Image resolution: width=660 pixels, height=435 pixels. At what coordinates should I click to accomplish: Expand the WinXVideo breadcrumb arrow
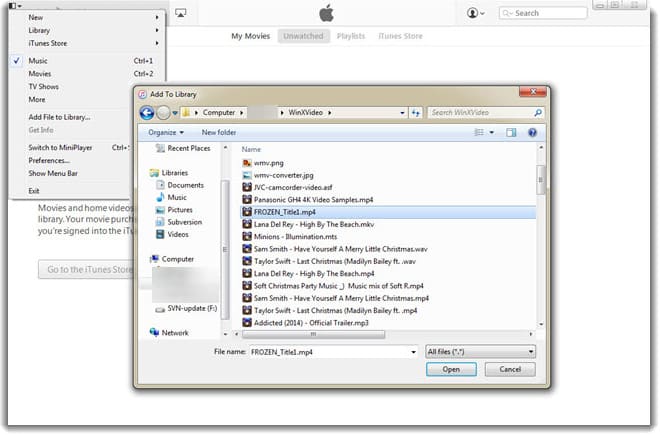[x=330, y=113]
